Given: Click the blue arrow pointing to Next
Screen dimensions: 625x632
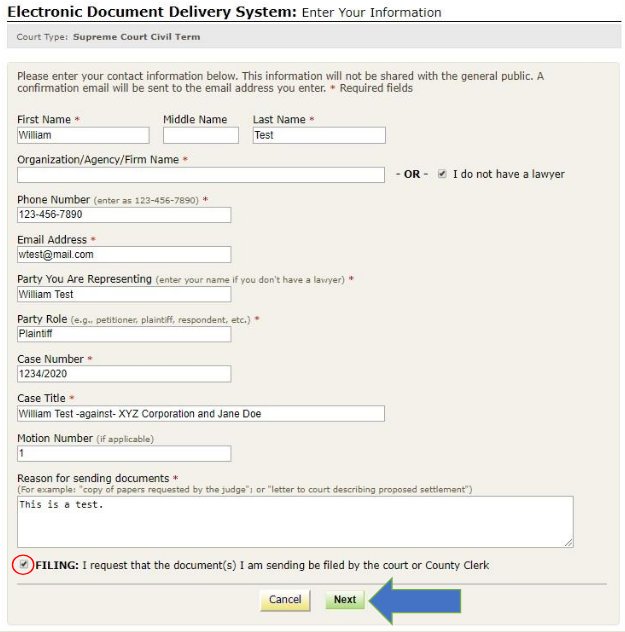Looking at the screenshot, I should (x=415, y=600).
